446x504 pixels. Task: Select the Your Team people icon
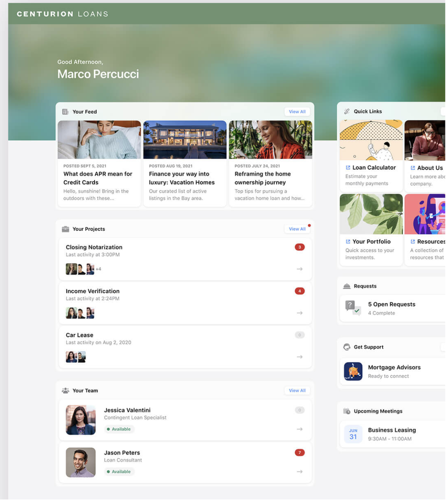point(65,390)
